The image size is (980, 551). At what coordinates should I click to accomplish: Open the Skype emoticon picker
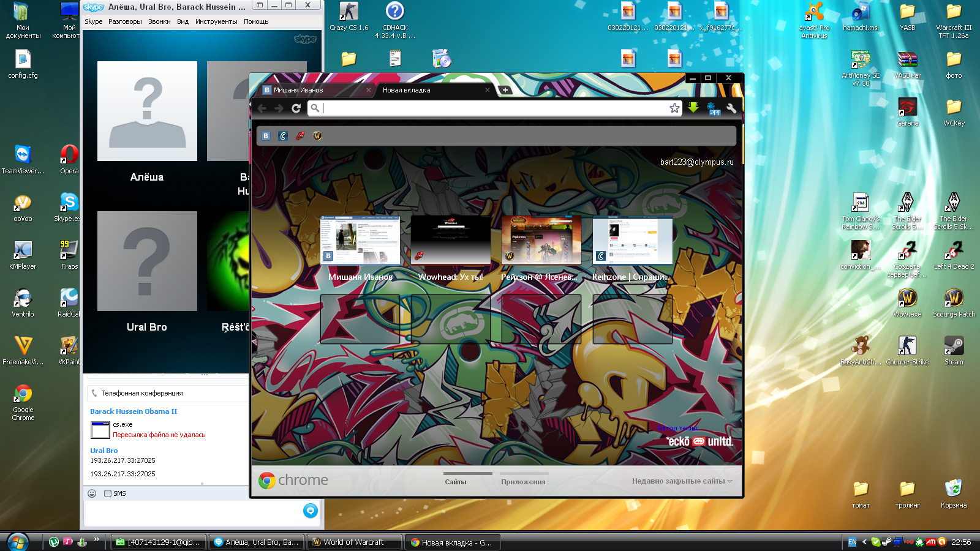click(x=92, y=493)
